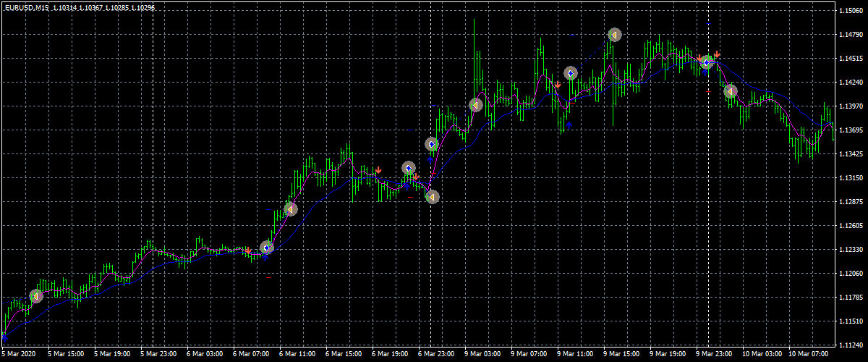Screen dimensions: 868x362
Task: Select circled blue arrow marker between 6 Mar 19:00 and 23:00
Action: click(x=409, y=168)
